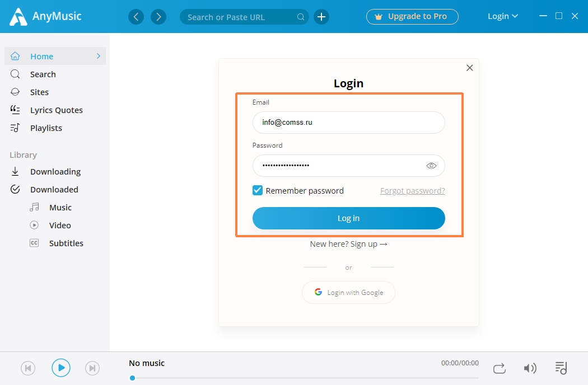Toggle the repeat mode icon
The image size is (588, 385).
[x=500, y=369]
